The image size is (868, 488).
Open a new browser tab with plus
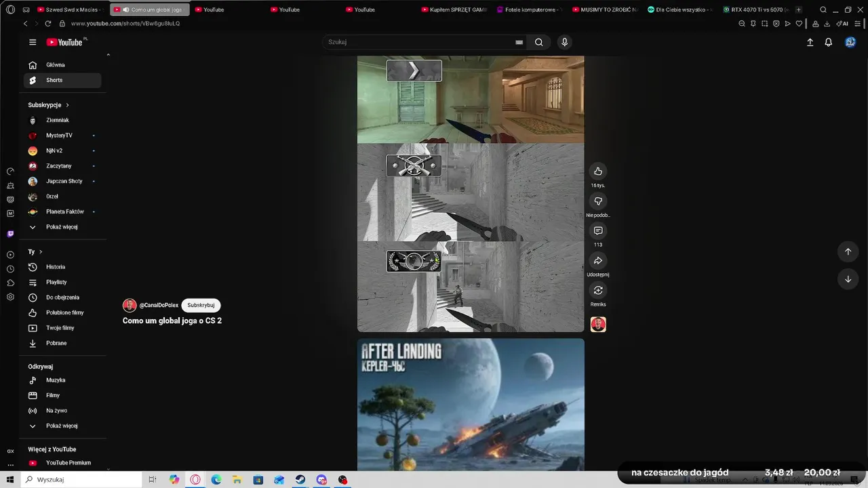pos(799,9)
